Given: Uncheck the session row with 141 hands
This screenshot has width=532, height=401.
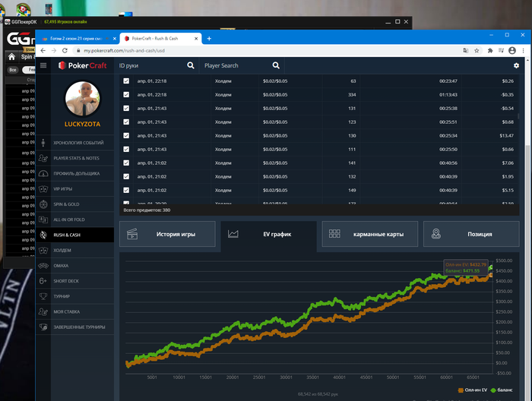Looking at the screenshot, I should point(126,163).
